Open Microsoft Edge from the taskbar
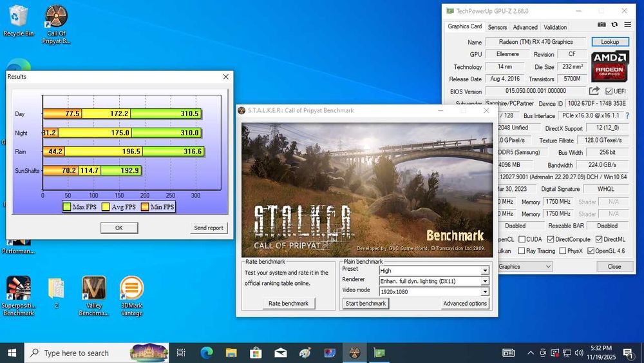The height and width of the screenshot is (363, 644). [x=207, y=353]
